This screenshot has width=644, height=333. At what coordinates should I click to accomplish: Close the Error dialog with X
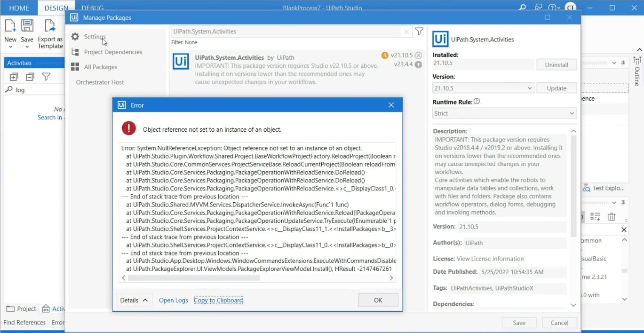pyautogui.click(x=391, y=105)
